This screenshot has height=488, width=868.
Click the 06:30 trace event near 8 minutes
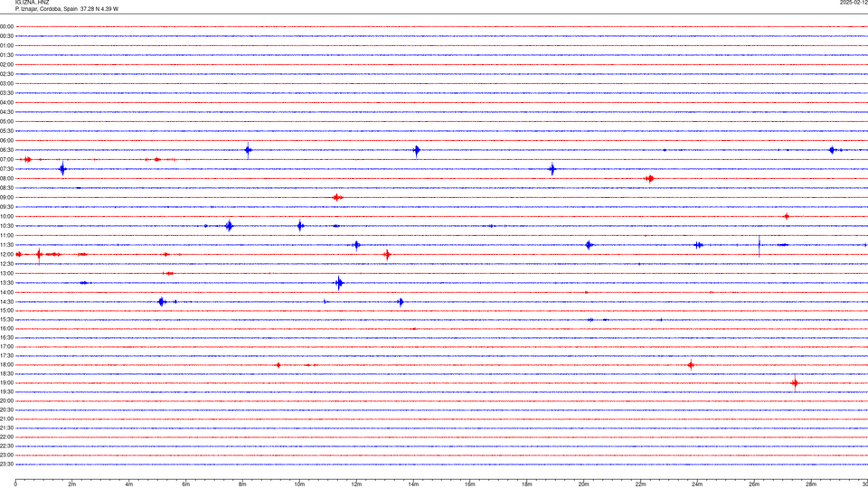248,150
